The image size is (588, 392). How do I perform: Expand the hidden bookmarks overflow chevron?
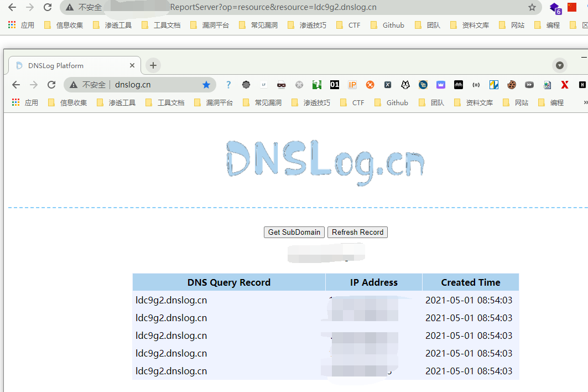click(585, 102)
